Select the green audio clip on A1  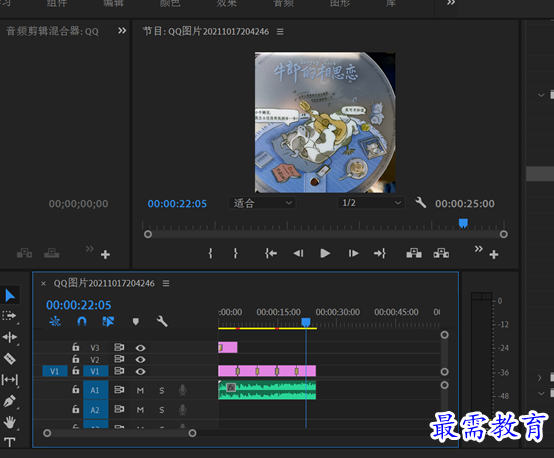[x=267, y=390]
